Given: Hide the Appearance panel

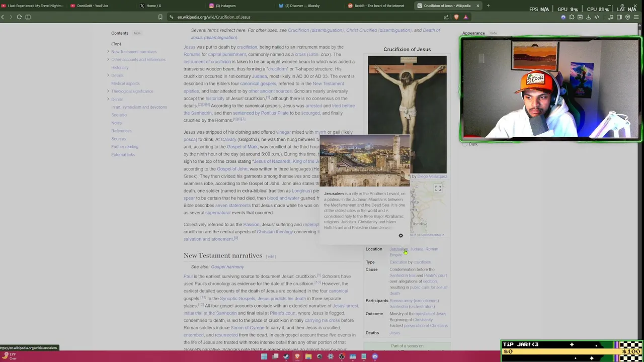Looking at the screenshot, I should [x=494, y=33].
